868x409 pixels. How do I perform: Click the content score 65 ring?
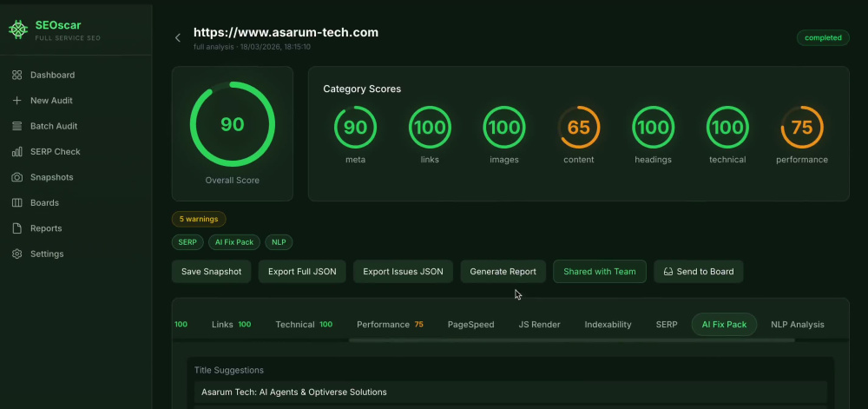pos(578,128)
